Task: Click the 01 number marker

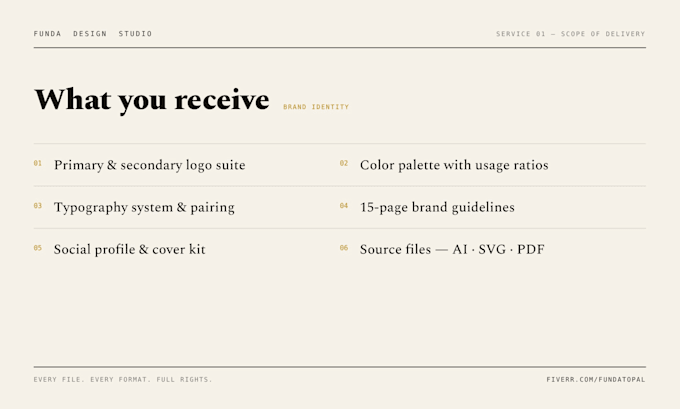Action: [x=38, y=163]
